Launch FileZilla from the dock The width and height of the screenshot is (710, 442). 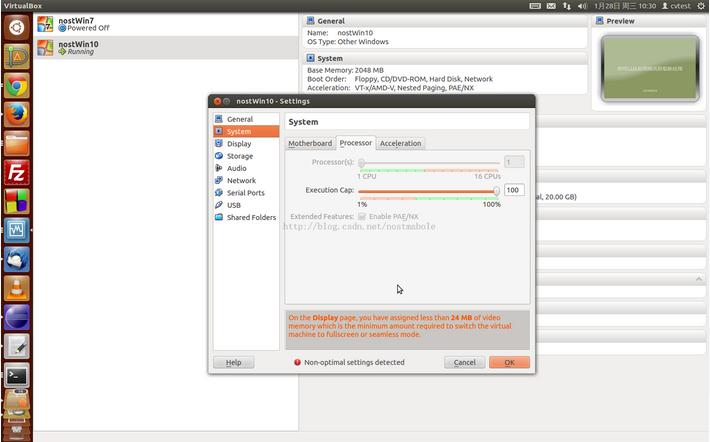click(17, 173)
